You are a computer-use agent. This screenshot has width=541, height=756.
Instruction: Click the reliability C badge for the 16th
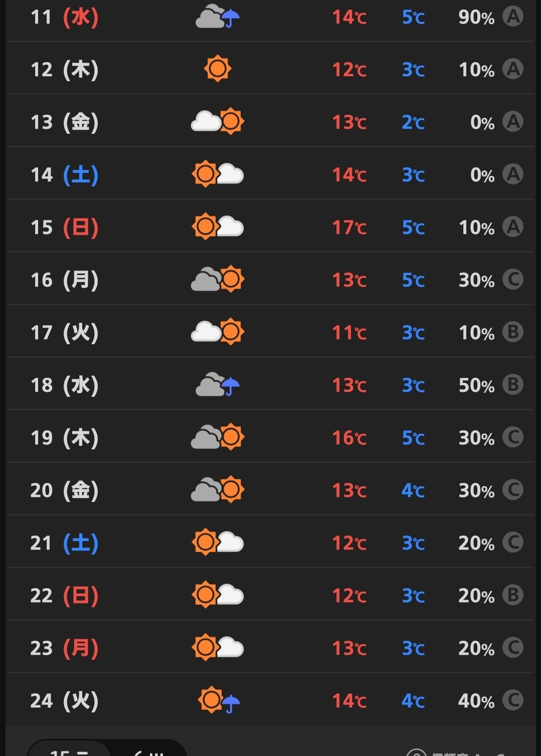point(513,279)
